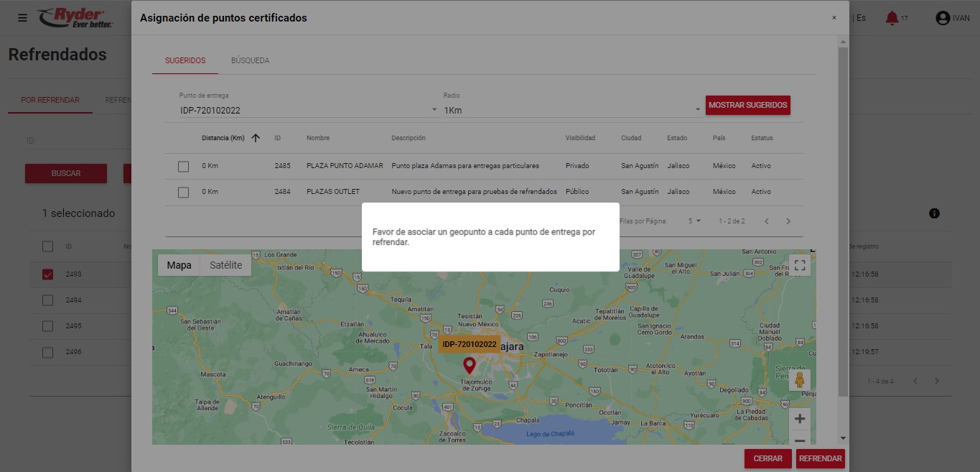Sort by Distancia ascending arrow

[x=255, y=138]
